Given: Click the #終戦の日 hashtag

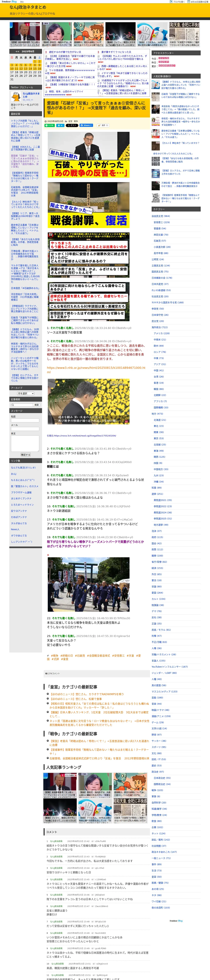Looking at the screenshot, I should click(67, 655).
